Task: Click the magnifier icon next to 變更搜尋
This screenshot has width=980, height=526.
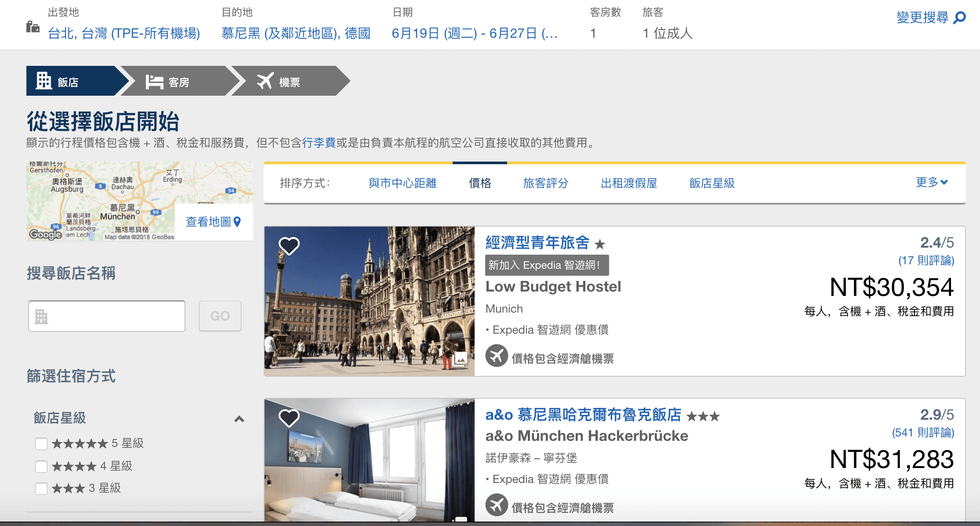Action: [x=960, y=18]
